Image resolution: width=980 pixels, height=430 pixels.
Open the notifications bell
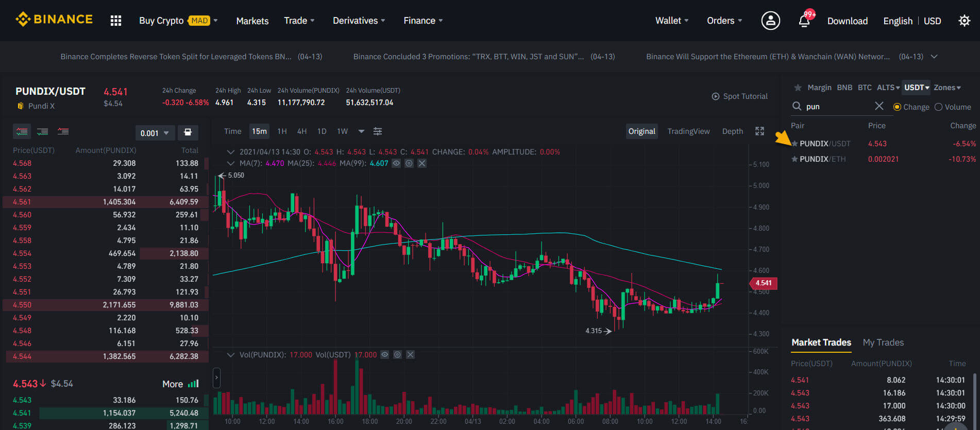pyautogui.click(x=804, y=21)
